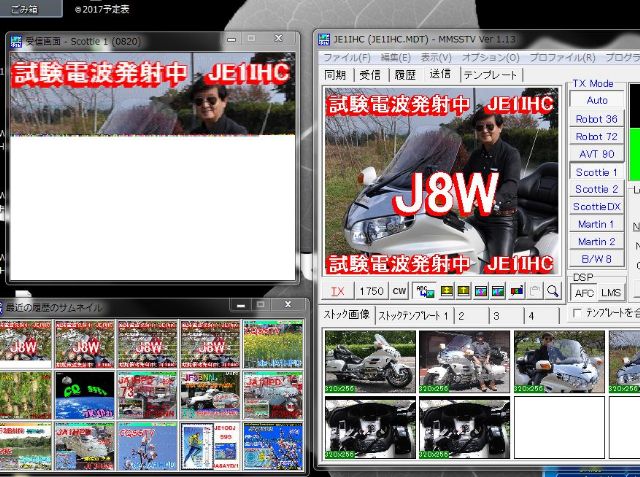Click the magnifier zoom icon

click(552, 291)
